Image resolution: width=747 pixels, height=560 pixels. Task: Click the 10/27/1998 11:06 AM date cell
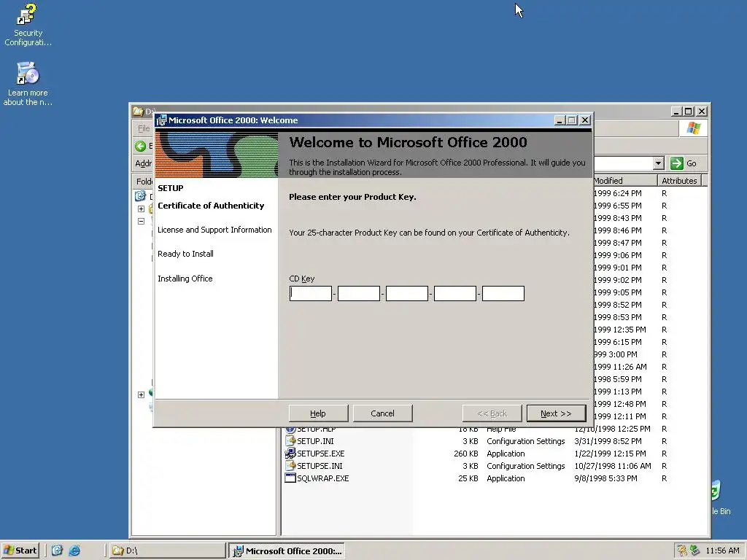613,466
